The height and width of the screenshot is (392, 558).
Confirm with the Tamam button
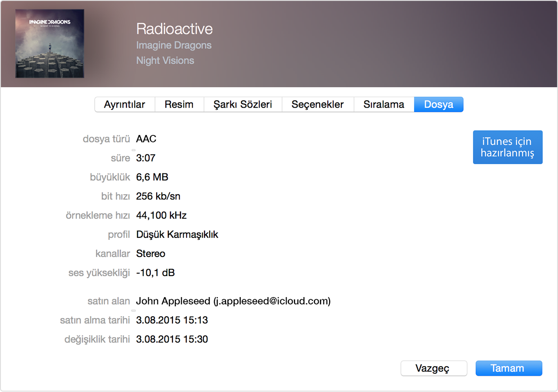(509, 368)
